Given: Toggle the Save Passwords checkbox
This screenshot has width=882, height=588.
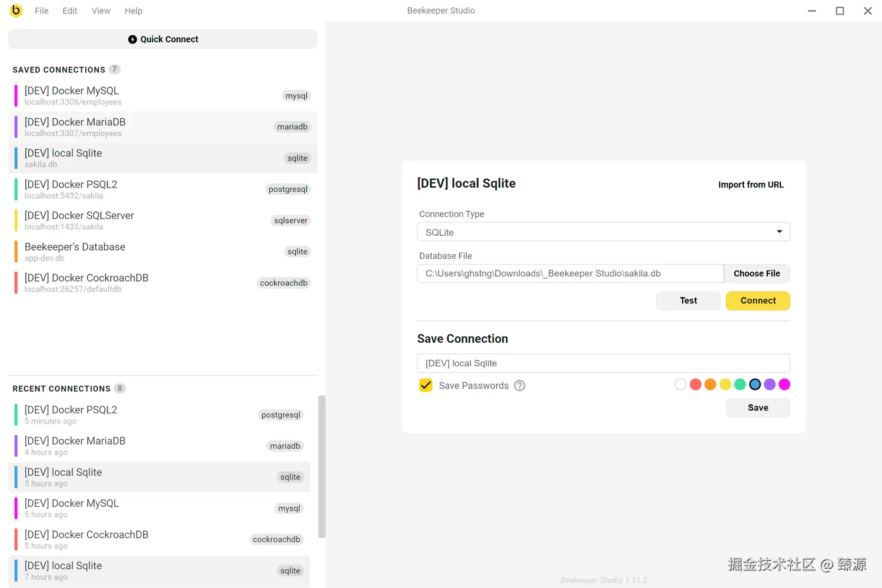Looking at the screenshot, I should pyautogui.click(x=426, y=385).
